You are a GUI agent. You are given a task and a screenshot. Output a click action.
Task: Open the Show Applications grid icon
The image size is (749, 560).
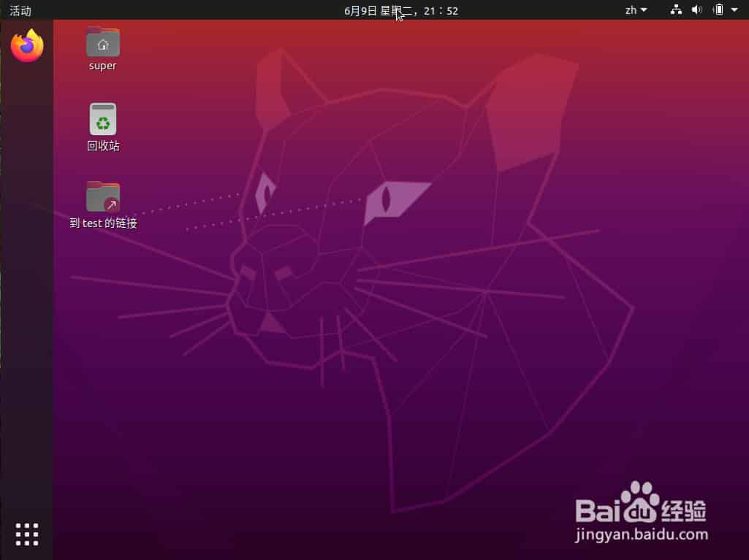coord(26,534)
